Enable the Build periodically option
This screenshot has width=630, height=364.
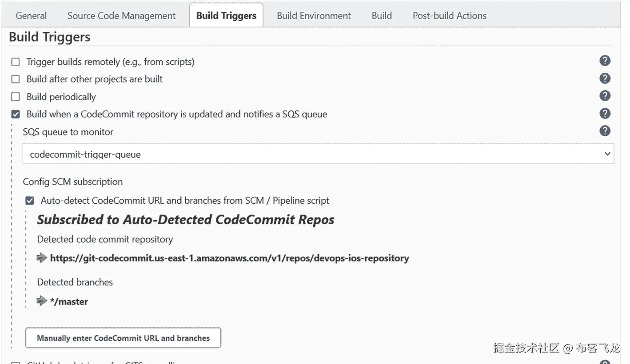16,97
